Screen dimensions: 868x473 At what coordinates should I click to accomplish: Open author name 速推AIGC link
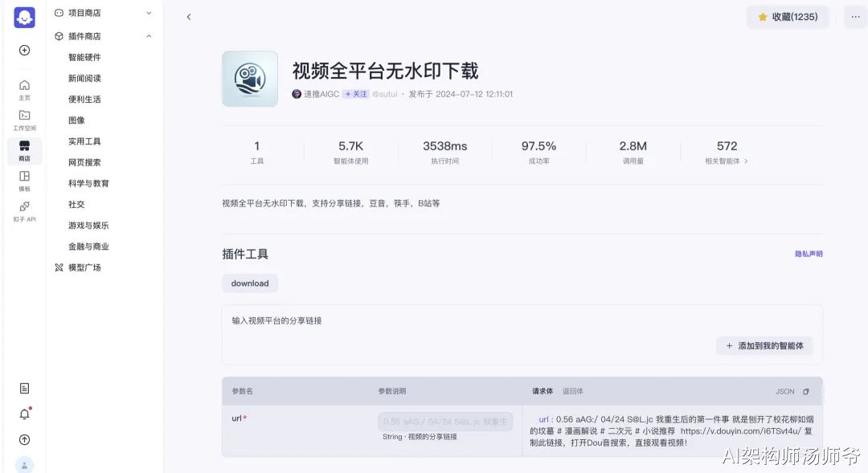321,94
